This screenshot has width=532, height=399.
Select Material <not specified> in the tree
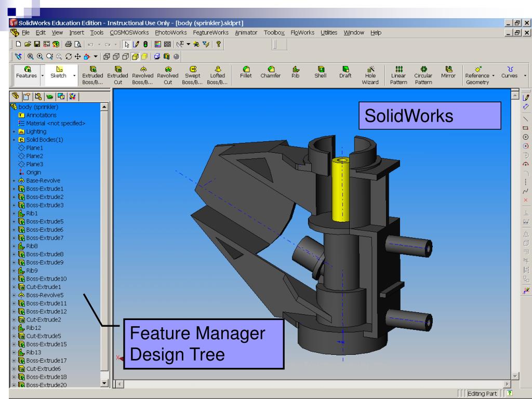(52, 124)
